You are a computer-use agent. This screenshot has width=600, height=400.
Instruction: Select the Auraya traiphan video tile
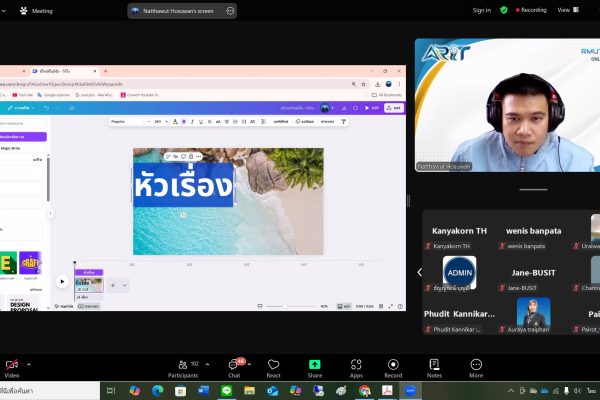[533, 315]
